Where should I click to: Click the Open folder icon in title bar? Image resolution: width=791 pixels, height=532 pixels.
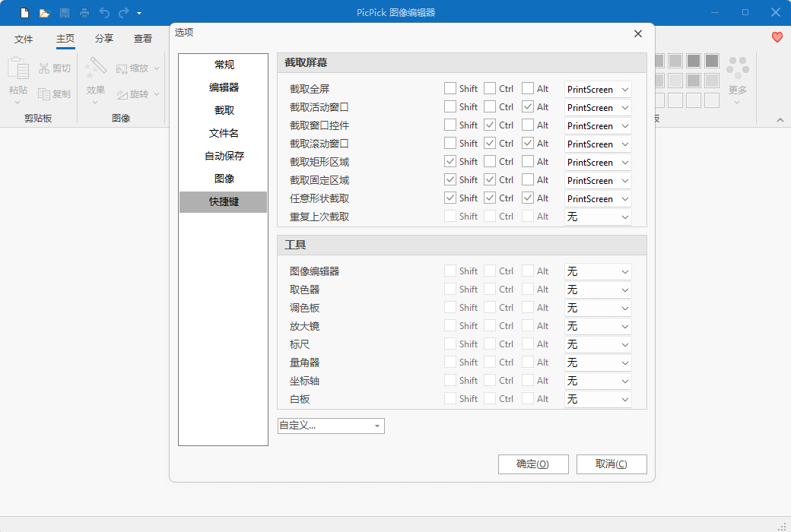tap(45, 13)
